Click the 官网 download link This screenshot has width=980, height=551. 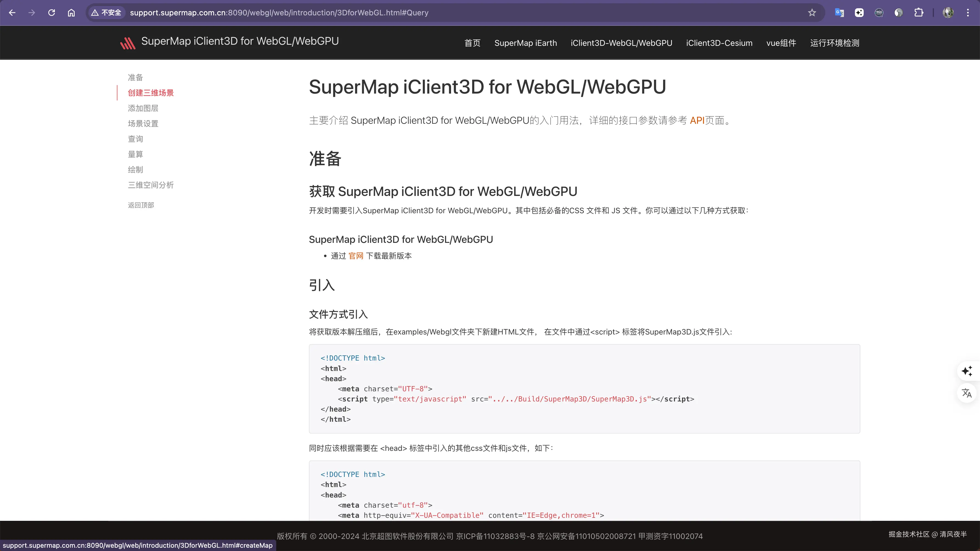click(356, 256)
